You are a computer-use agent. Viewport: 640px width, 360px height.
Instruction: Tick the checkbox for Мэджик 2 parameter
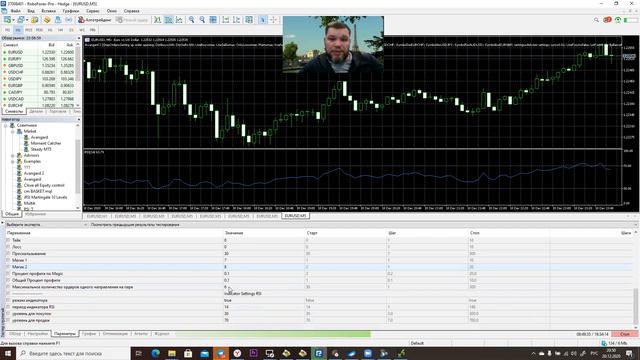8,267
